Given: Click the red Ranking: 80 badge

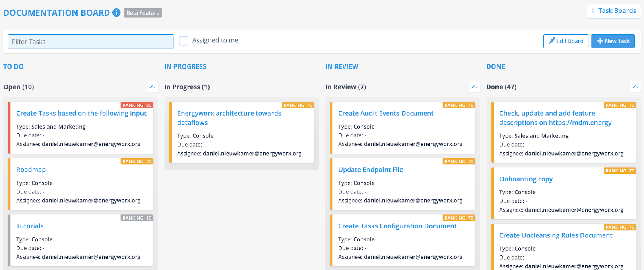Looking at the screenshot, I should coord(137,105).
